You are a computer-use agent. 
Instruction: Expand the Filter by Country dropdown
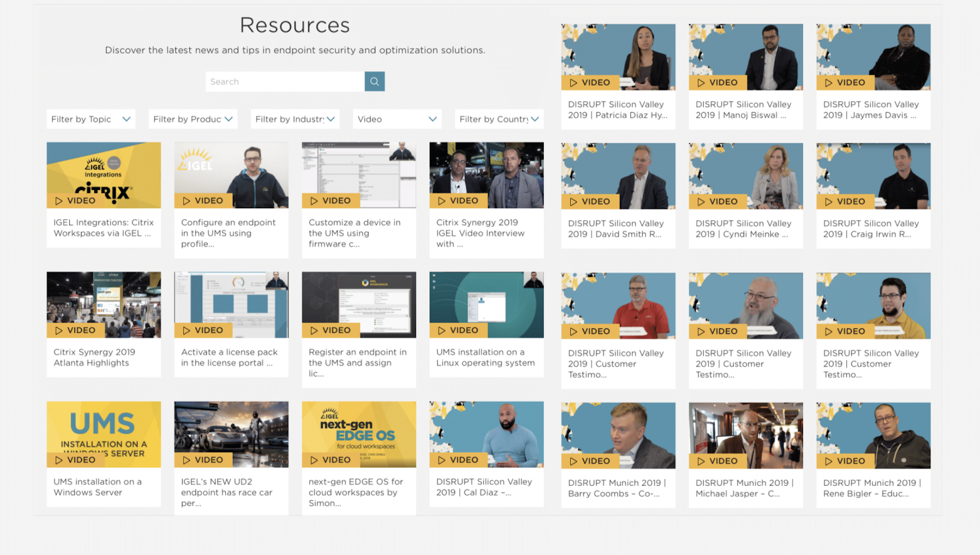(499, 119)
